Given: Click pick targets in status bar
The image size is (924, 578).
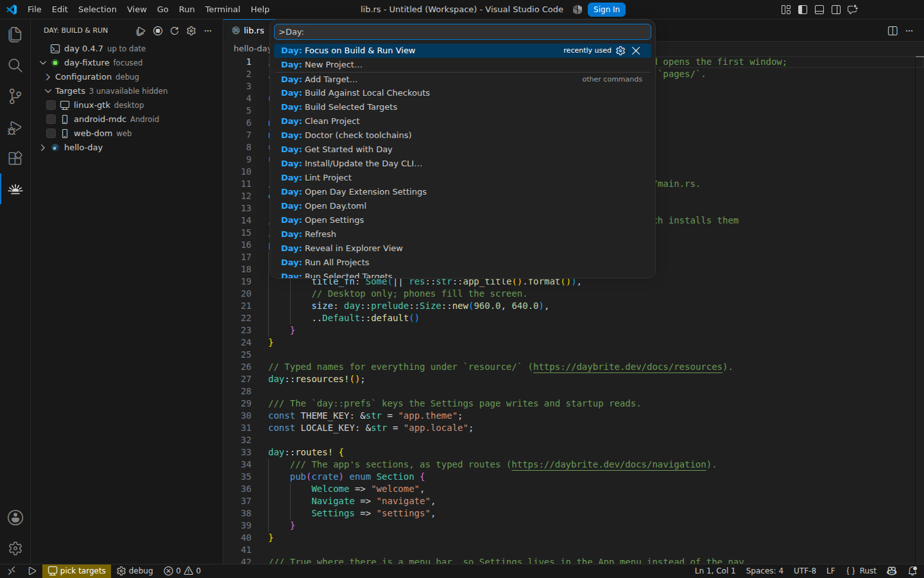Looking at the screenshot, I should (76, 571).
